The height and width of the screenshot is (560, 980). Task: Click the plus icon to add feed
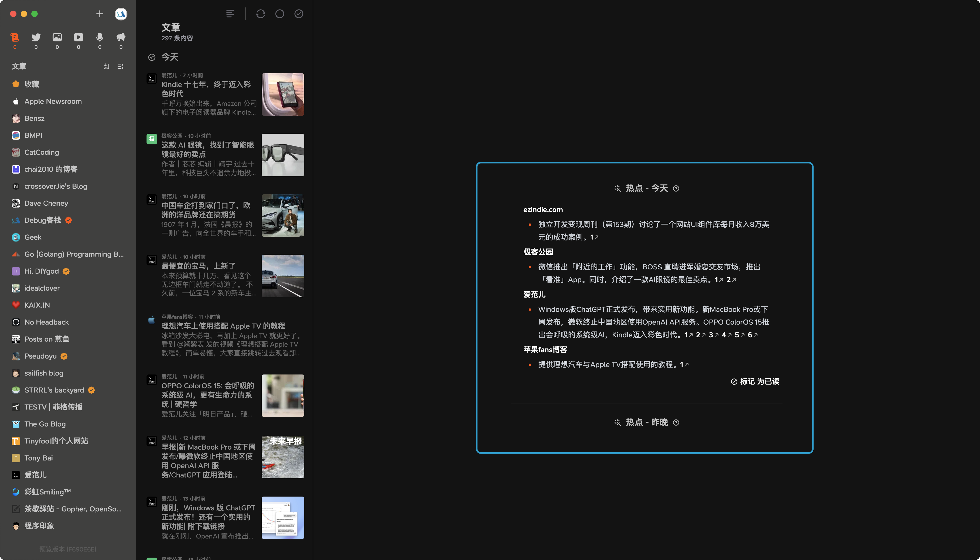100,14
